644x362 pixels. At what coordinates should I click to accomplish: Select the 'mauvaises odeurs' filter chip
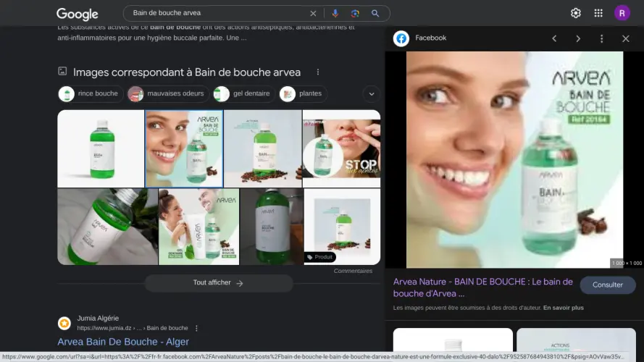[x=167, y=93]
